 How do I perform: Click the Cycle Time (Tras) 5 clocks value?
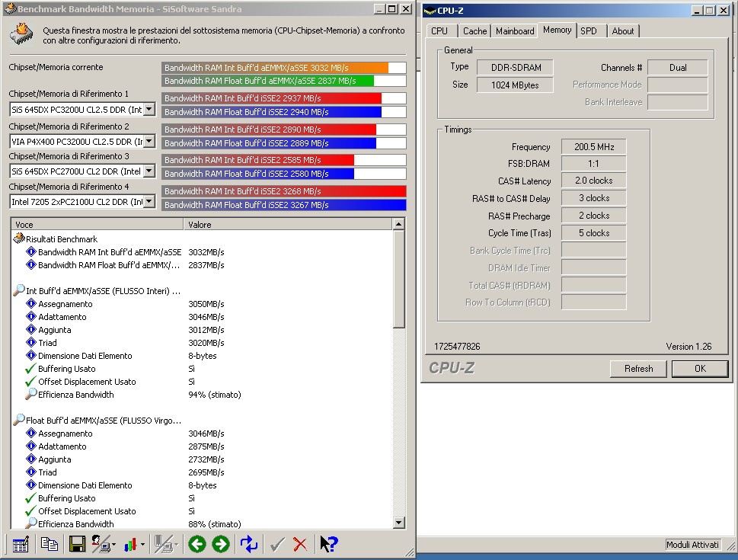click(593, 233)
